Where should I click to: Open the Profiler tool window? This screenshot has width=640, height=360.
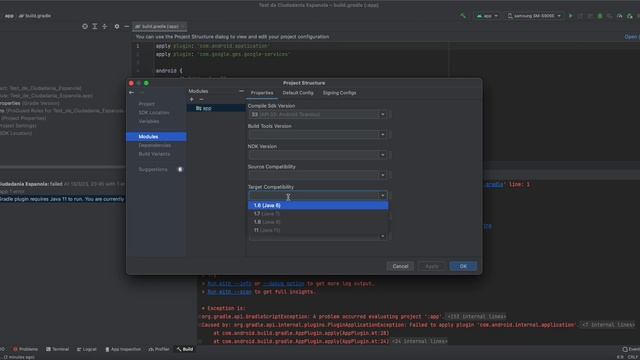pyautogui.click(x=159, y=349)
